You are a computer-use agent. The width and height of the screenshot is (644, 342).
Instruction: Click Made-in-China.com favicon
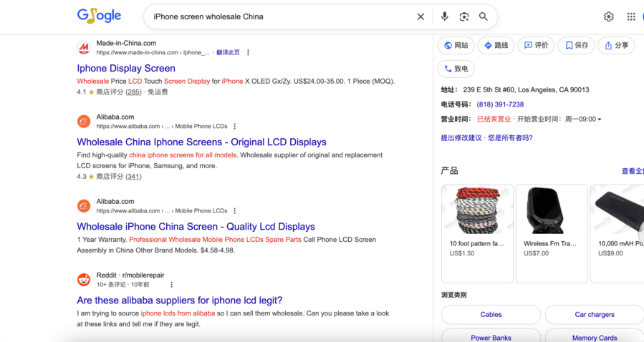(x=84, y=47)
